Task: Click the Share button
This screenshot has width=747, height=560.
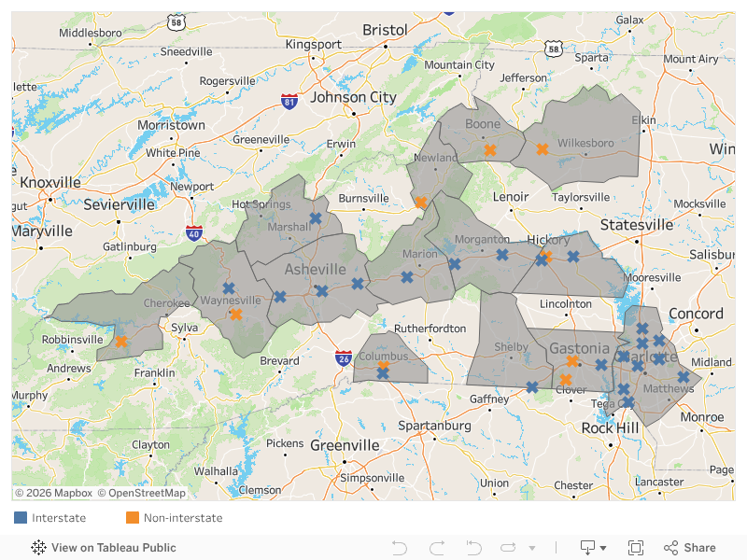Action: 690,548
